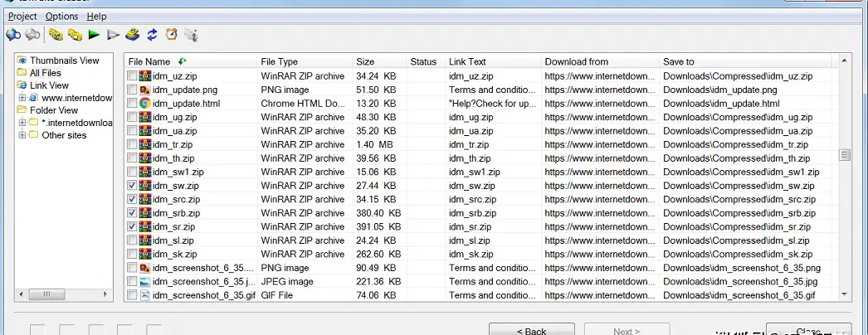Click the WinRAR icon of idm_uz.zip
Viewport: 868px width, 335px height.
[x=145, y=75]
